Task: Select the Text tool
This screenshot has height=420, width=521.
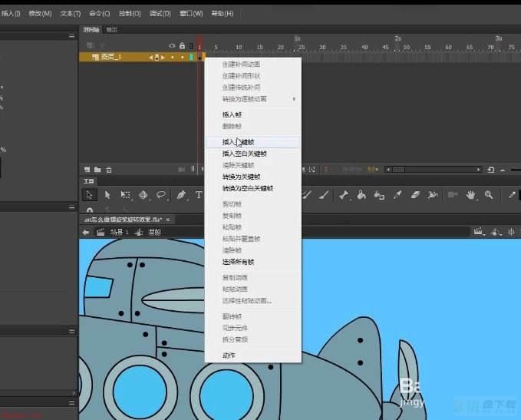Action: click(x=199, y=194)
